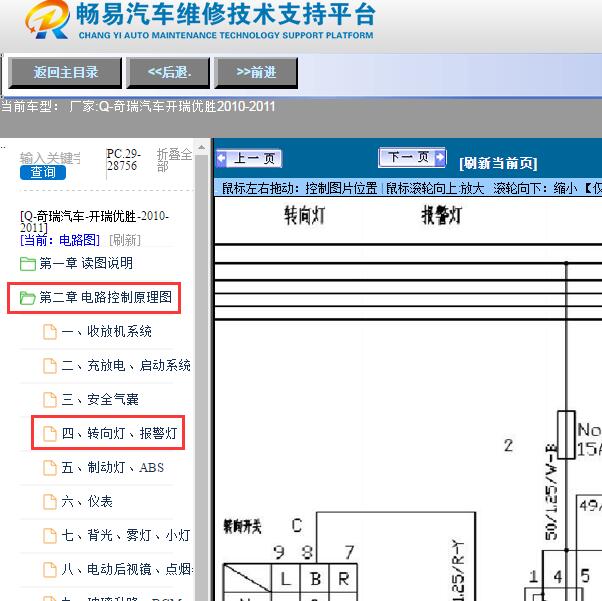Click document icon beside 三、安全气囊
This screenshot has width=602, height=601.
(x=50, y=400)
